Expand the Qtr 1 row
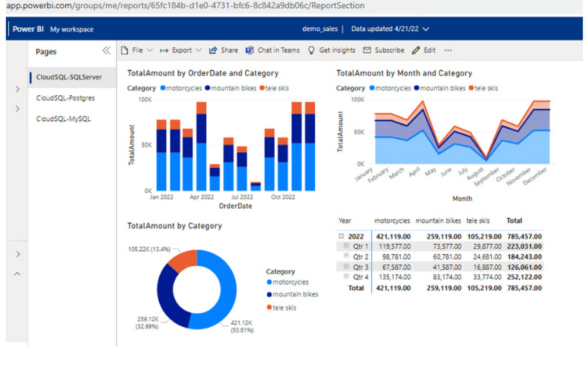Viewport: 588px width, 382px height. tap(346, 246)
